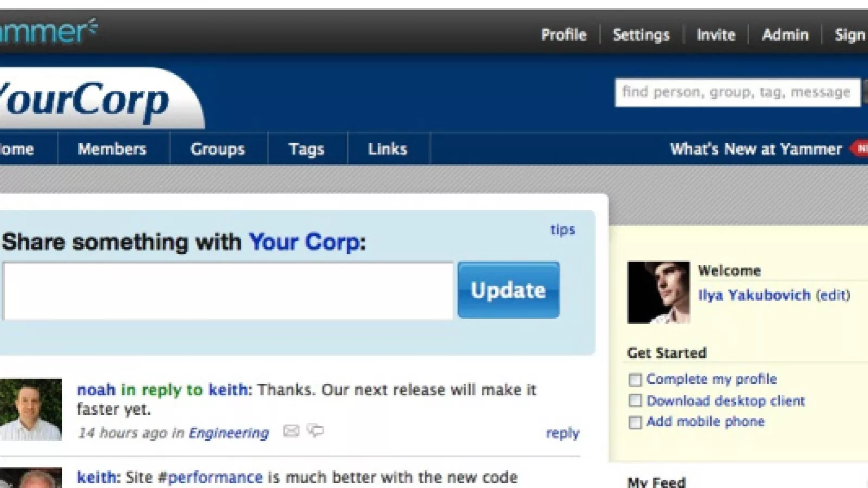Open the Links tab
This screenshot has width=868, height=488.
point(387,149)
